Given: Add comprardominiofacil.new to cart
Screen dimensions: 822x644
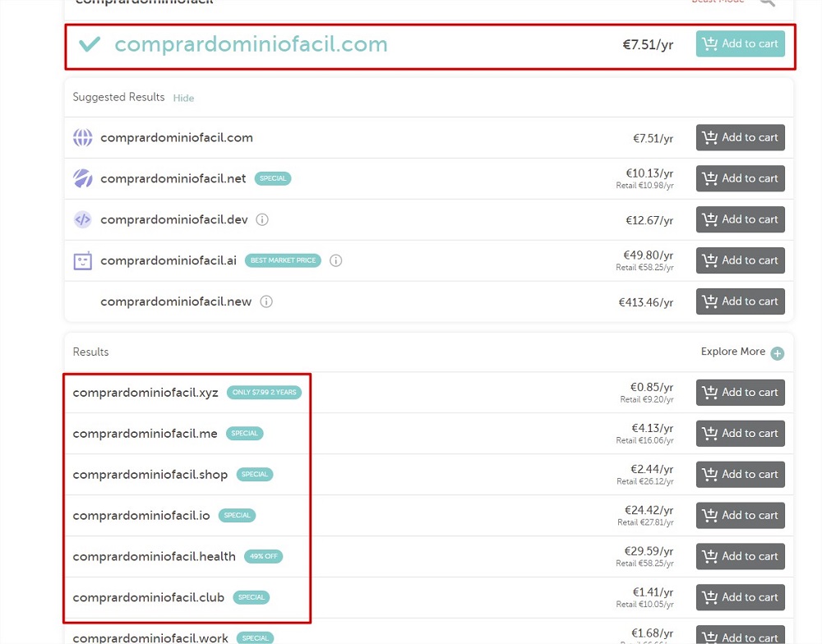Looking at the screenshot, I should point(741,301).
